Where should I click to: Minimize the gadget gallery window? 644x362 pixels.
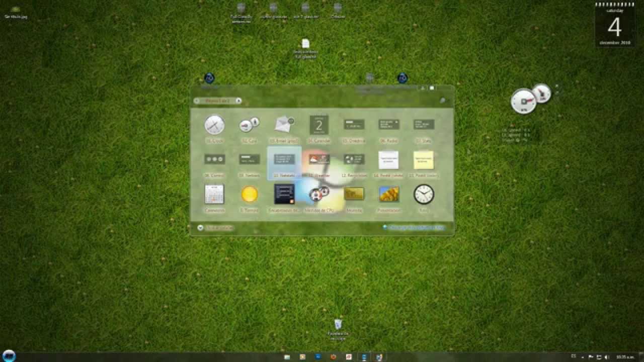(x=423, y=88)
